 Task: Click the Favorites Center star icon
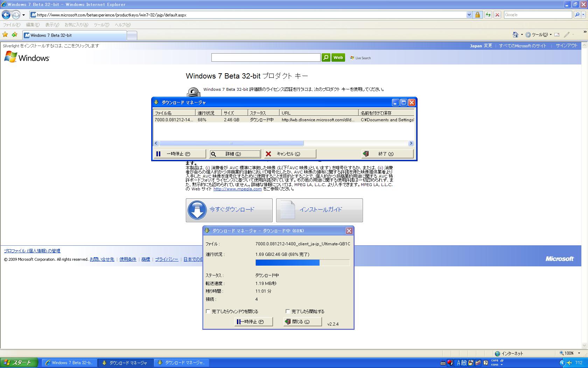(5, 35)
